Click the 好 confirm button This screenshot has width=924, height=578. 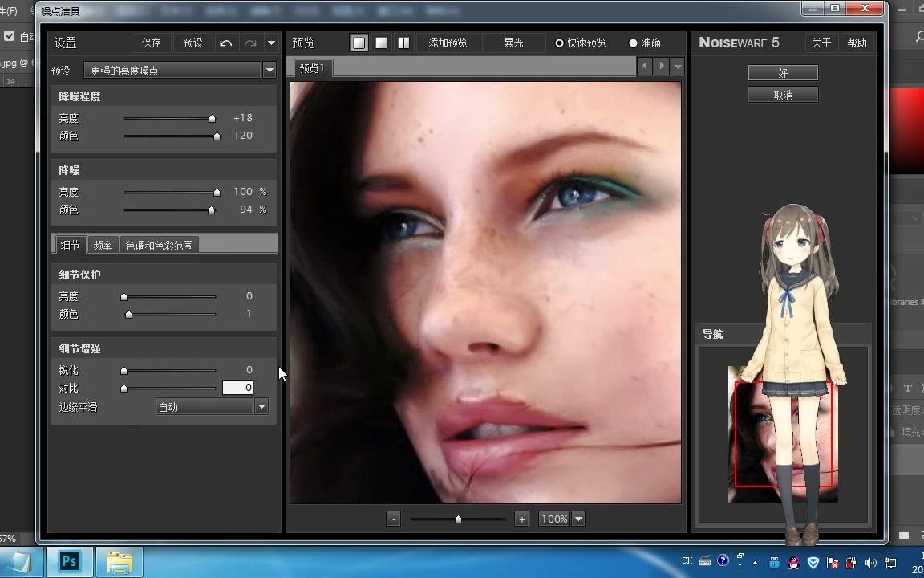(783, 73)
